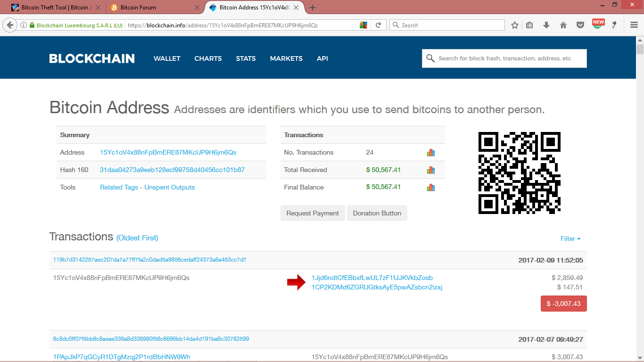The height and width of the screenshot is (362, 644).
Task: Bookmark this page with the star icon
Action: pyautogui.click(x=515, y=25)
